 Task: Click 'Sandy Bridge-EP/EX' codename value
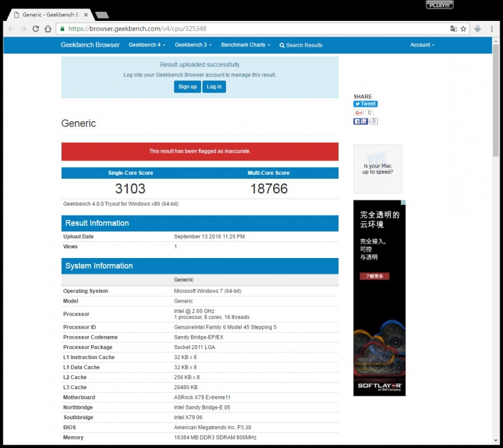pos(198,337)
